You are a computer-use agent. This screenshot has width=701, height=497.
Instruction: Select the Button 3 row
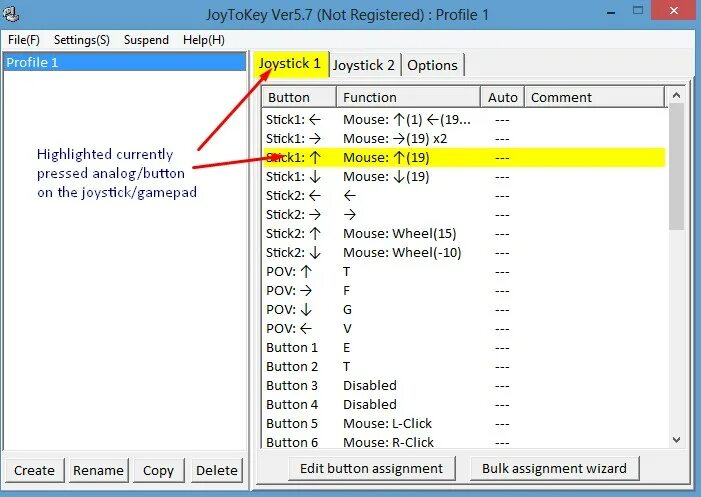[x=465, y=386]
